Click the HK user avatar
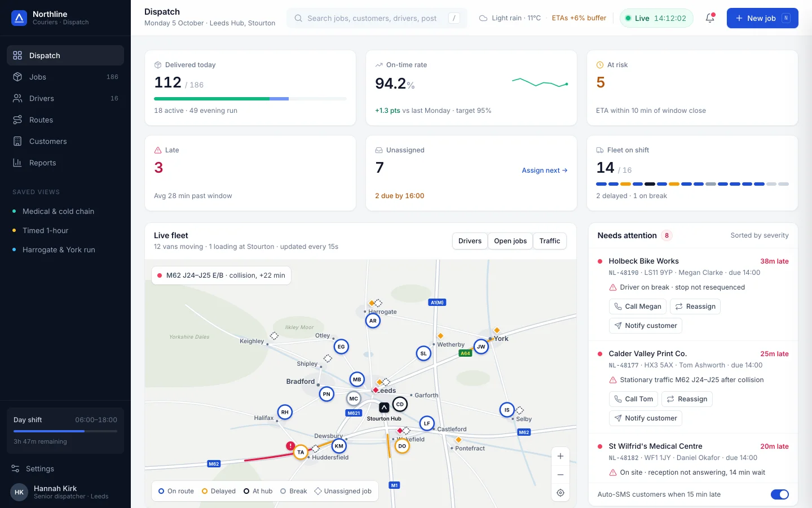This screenshot has width=812, height=508. 19,492
